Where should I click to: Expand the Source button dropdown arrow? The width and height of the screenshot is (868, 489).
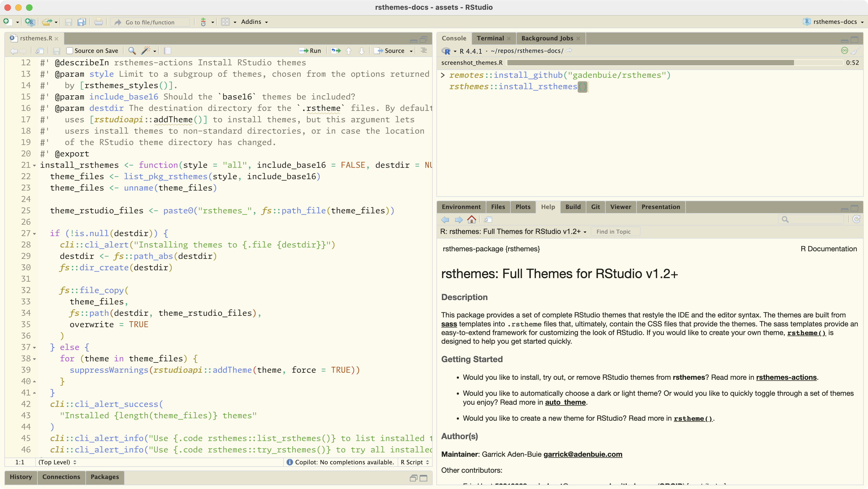click(411, 51)
